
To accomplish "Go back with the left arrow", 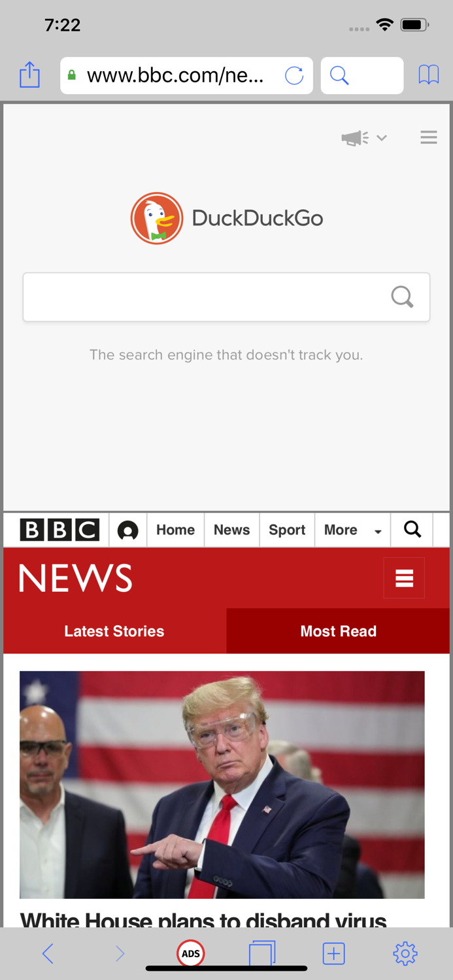I will click(x=48, y=954).
